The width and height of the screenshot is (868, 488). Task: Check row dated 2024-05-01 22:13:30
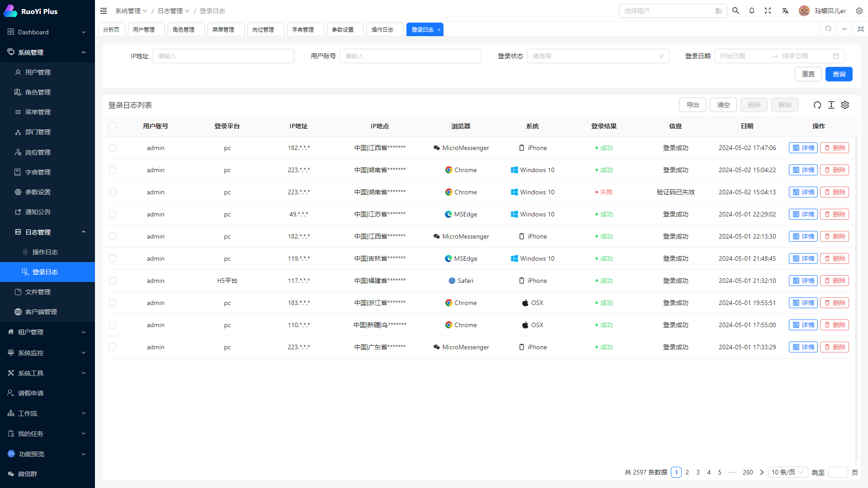113,236
